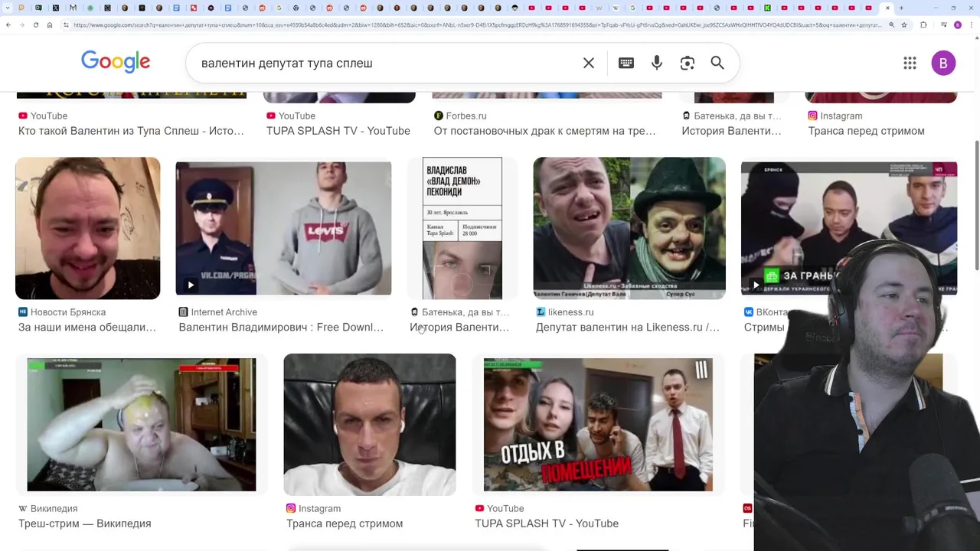Viewport: 980px width, 551px height.
Task: Open the Владислав «Влад Демон» card thumbnail
Action: tap(462, 228)
